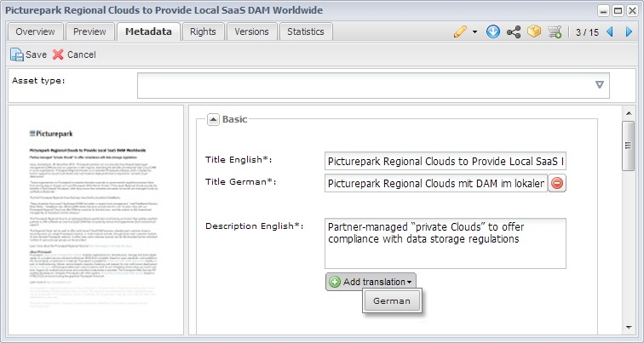The height and width of the screenshot is (343, 644).
Task: Click the yellow package box icon
Action: [x=534, y=31]
